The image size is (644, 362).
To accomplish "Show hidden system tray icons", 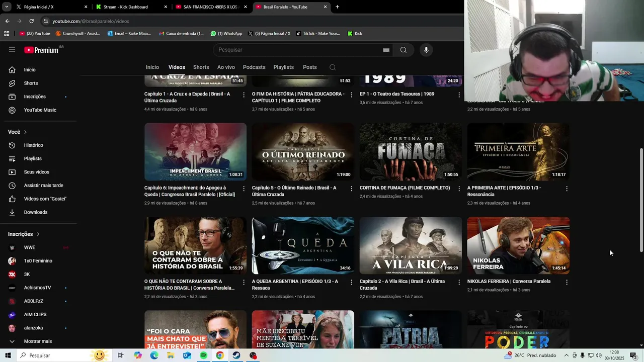I will pos(567,355).
